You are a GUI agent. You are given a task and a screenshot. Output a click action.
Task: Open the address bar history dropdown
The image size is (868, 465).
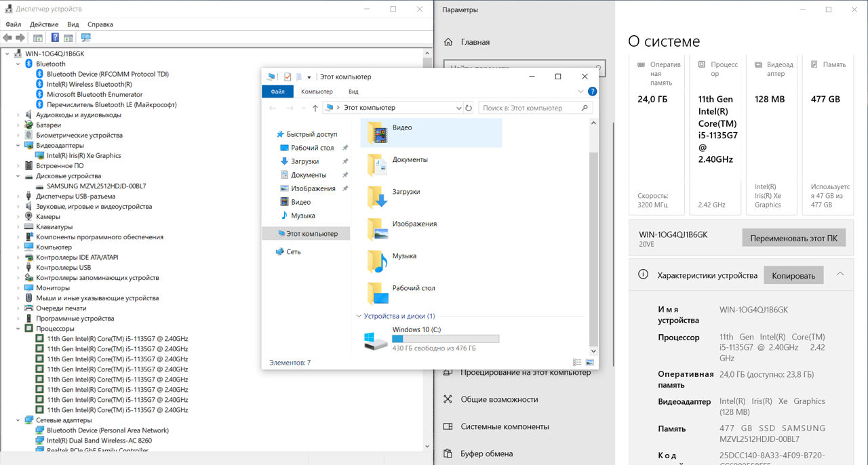[x=458, y=108]
